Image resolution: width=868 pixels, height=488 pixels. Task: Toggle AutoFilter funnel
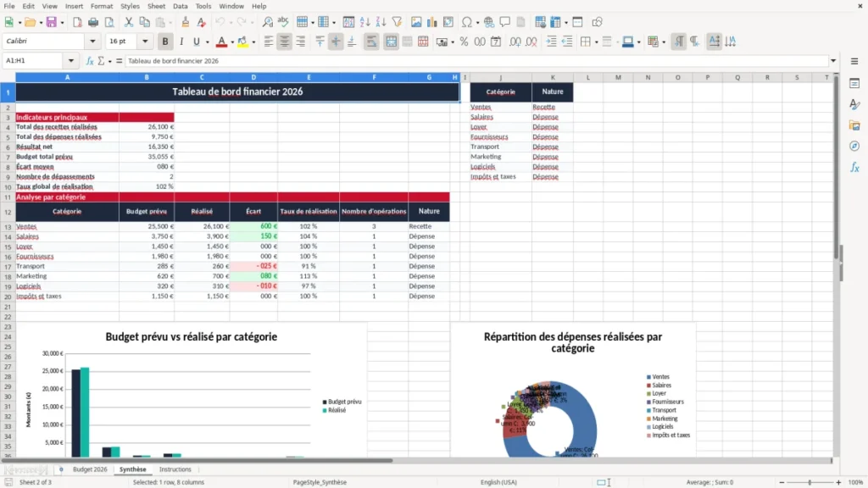[397, 22]
